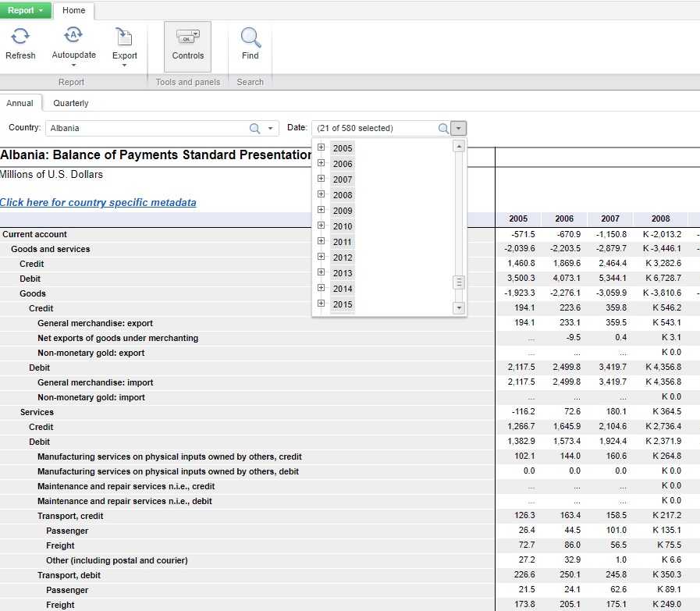Expand the 2010 year node
The image size is (700, 611).
(x=321, y=226)
